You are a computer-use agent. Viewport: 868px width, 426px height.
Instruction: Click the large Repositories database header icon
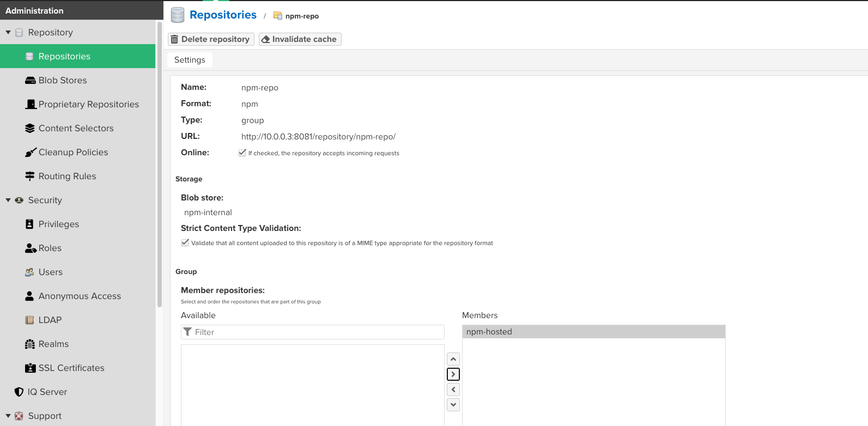coord(178,15)
